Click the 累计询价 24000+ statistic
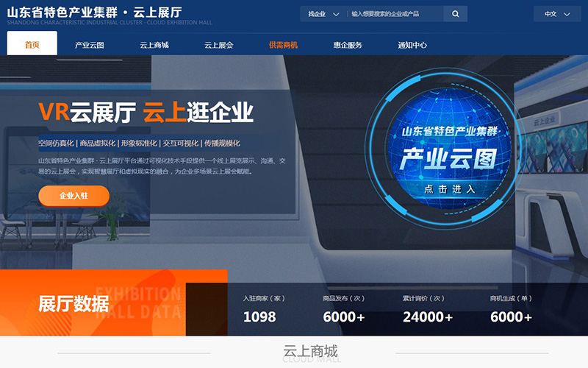This screenshot has height=368, width=588. (427, 309)
